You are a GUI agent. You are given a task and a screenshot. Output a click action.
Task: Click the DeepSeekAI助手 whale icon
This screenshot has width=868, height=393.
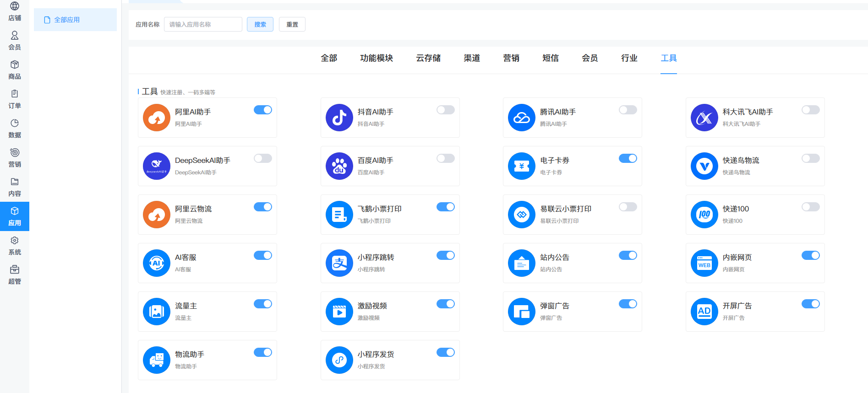coord(157,166)
